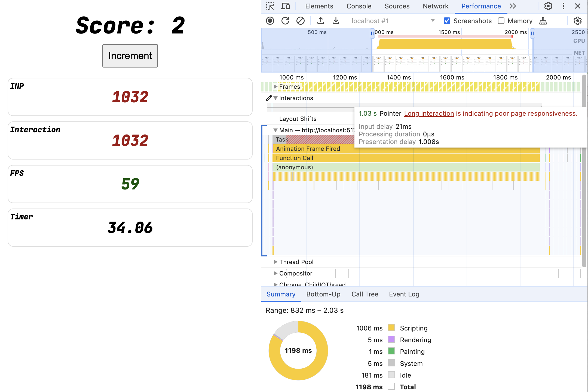Image resolution: width=588 pixels, height=392 pixels.
Task: Expand the Frames row in timeline
Action: (x=274, y=87)
